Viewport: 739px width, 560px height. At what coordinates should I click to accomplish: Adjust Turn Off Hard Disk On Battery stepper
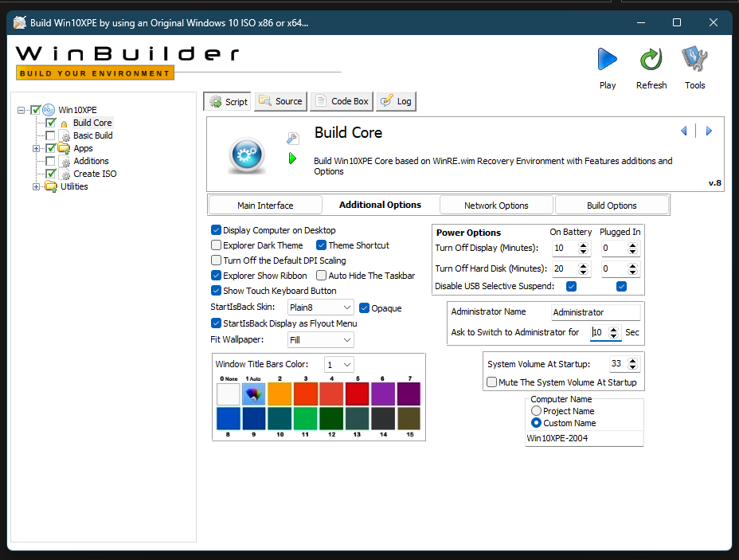coord(584,268)
